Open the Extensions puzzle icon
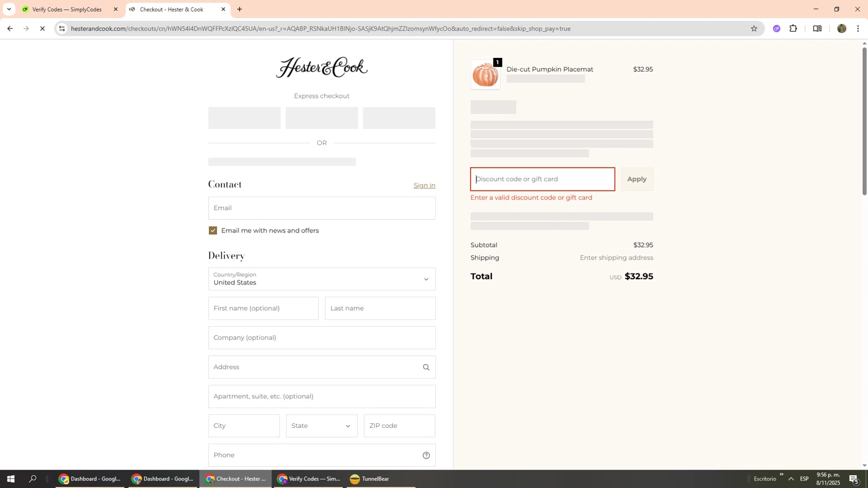The width and height of the screenshot is (868, 488). [x=793, y=28]
